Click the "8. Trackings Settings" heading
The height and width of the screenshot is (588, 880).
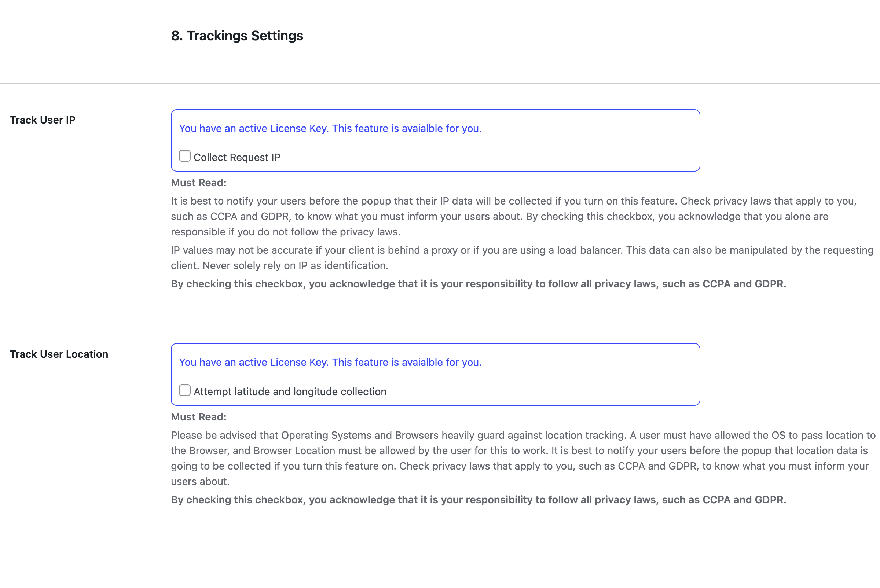[237, 36]
